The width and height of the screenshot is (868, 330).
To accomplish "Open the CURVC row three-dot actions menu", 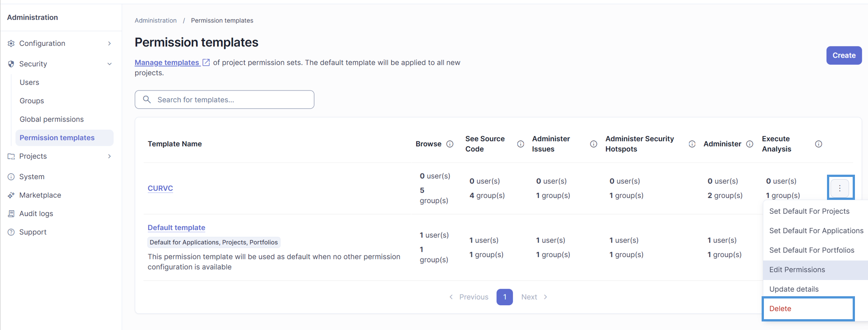I will [840, 188].
